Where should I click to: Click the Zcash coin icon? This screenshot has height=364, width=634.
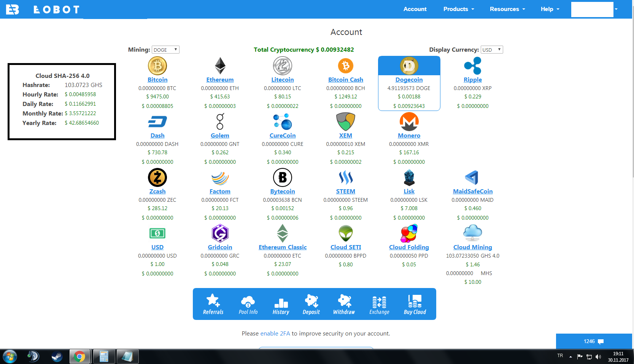click(157, 177)
